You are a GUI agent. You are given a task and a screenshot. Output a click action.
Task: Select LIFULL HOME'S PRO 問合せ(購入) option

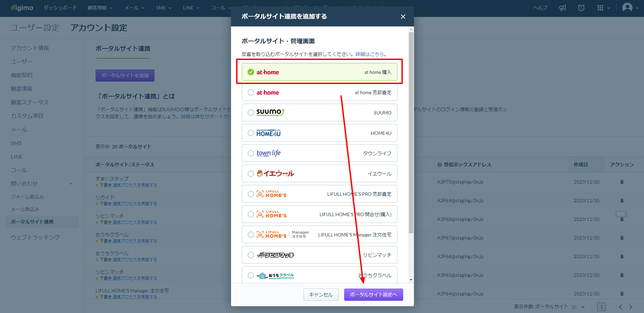319,214
